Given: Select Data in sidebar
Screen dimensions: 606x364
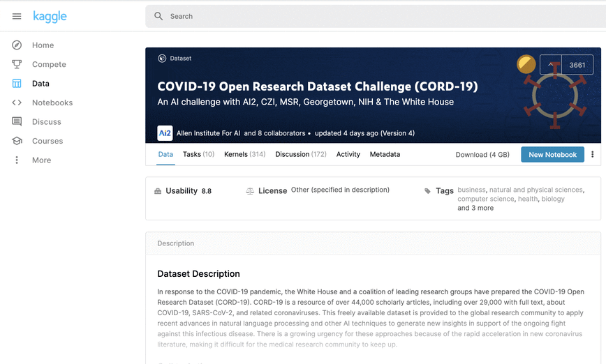Looking at the screenshot, I should click(40, 84).
